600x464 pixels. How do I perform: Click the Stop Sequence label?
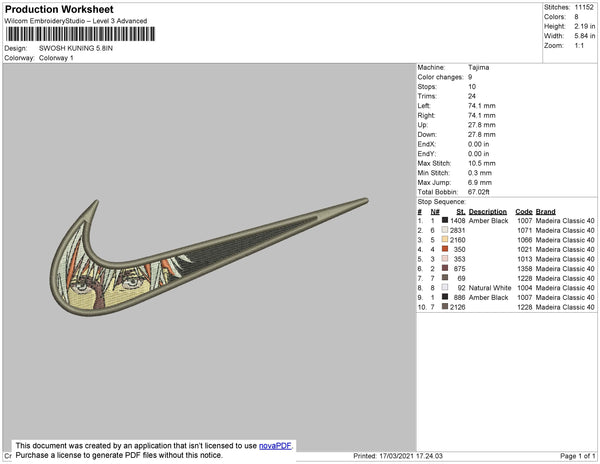click(x=442, y=201)
